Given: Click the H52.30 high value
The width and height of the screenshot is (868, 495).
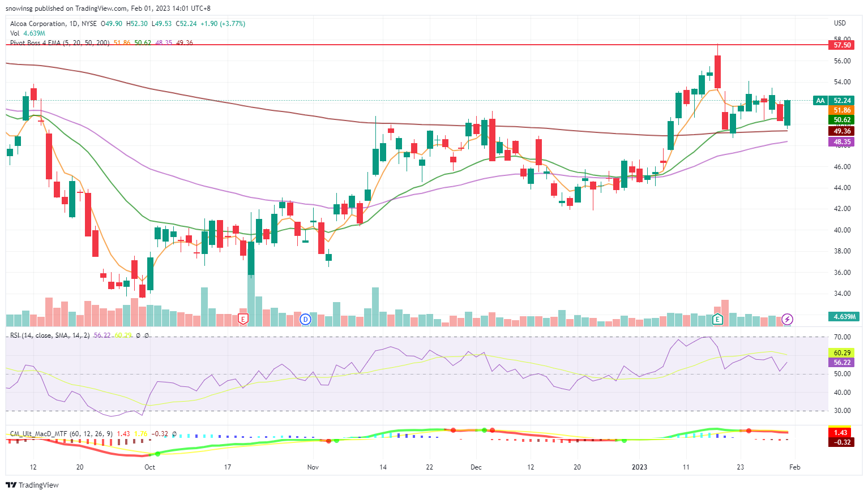Looking at the screenshot, I should (x=136, y=24).
